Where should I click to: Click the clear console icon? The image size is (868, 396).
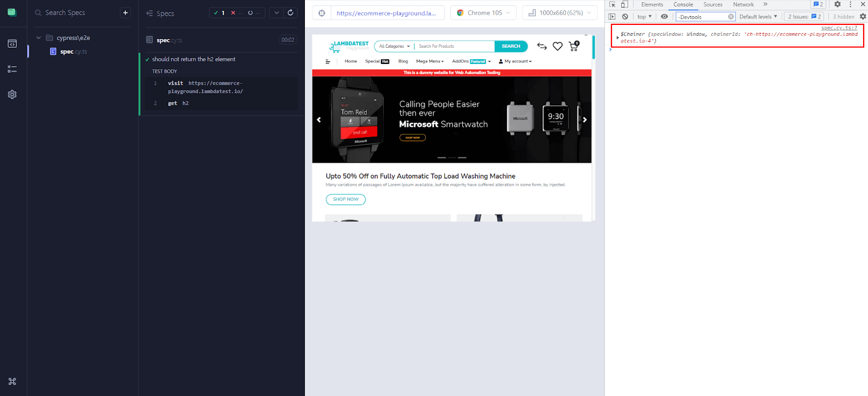point(625,17)
